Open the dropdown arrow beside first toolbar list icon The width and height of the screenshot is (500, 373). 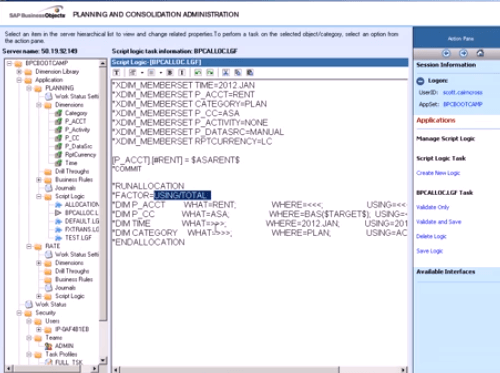point(142,72)
